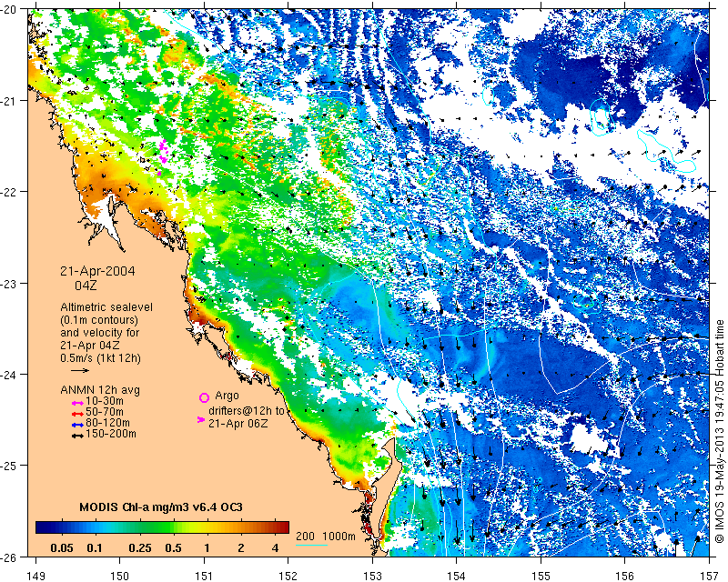Click the magenta Argo circle marker in legend
Screen dimensions: 728x582
pyautogui.click(x=204, y=397)
